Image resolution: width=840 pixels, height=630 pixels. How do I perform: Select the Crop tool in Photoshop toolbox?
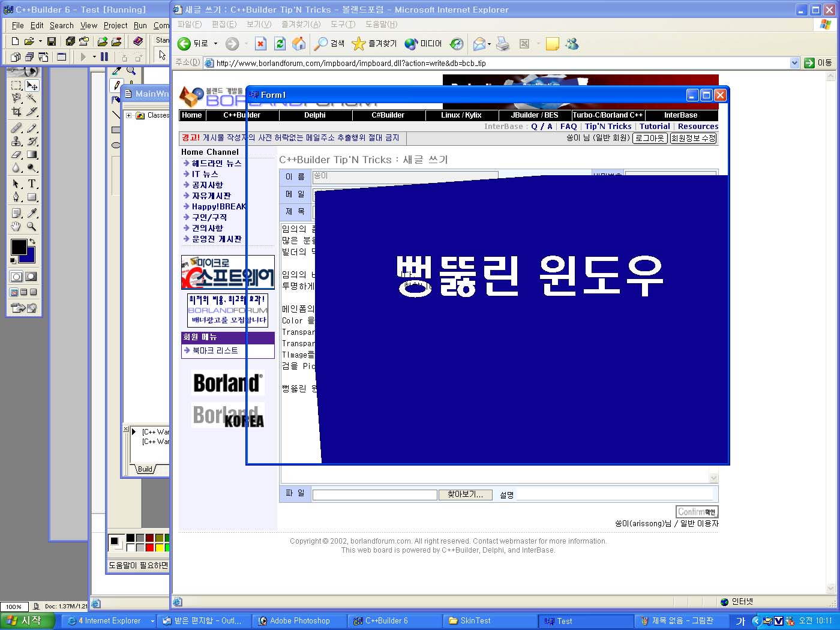tap(17, 112)
